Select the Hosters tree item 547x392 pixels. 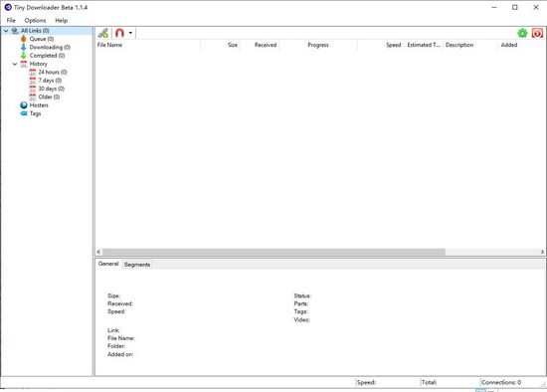pyautogui.click(x=39, y=105)
